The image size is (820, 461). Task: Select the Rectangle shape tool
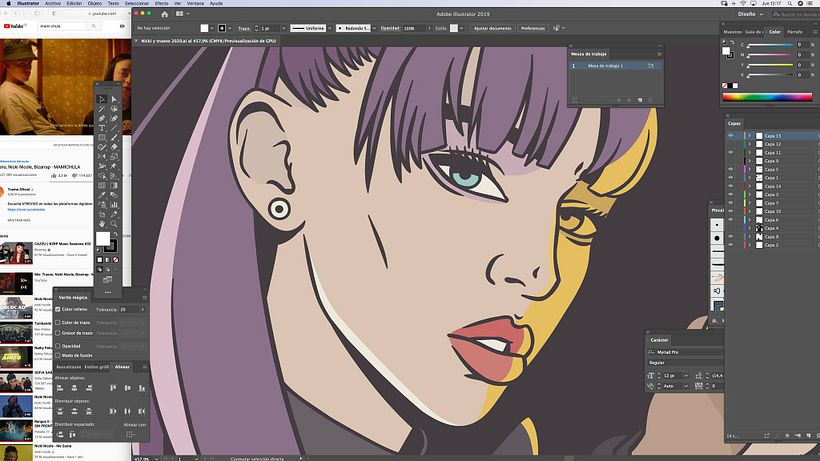tap(102, 137)
